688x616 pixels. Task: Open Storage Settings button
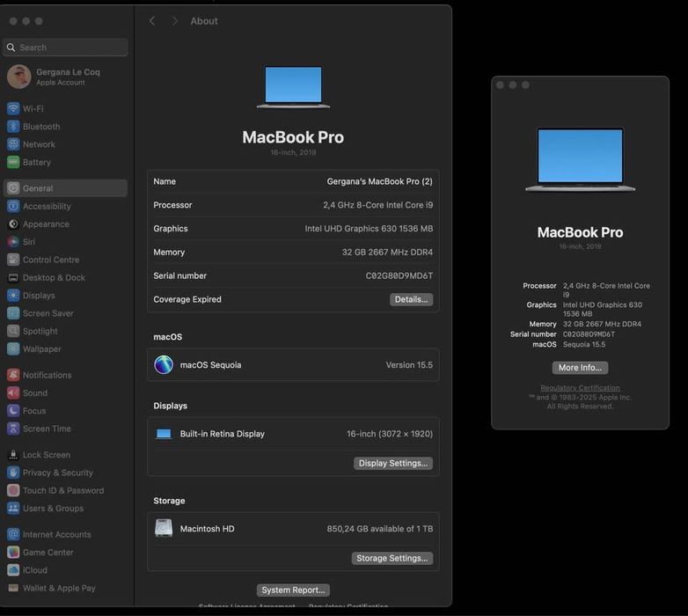click(392, 558)
